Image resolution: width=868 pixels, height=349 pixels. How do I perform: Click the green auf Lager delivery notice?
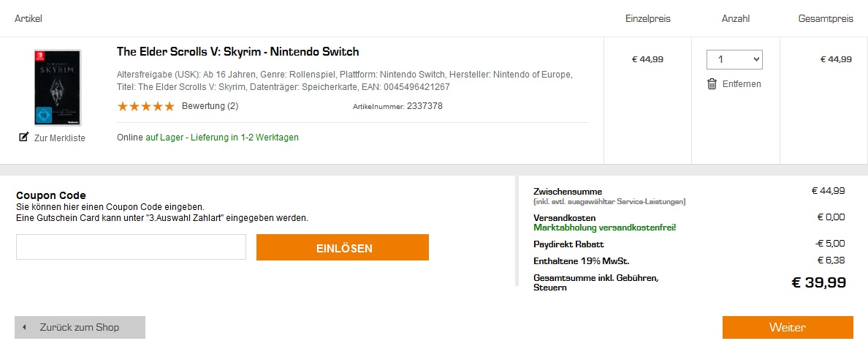coord(221,138)
